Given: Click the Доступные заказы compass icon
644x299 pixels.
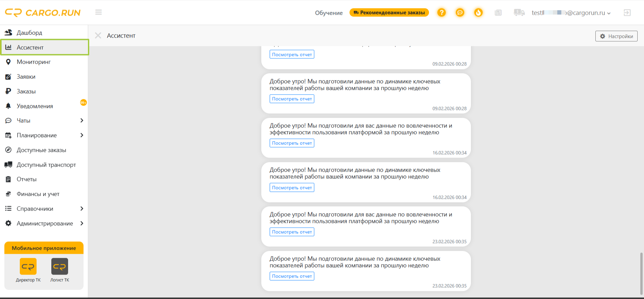Looking at the screenshot, I should point(8,150).
